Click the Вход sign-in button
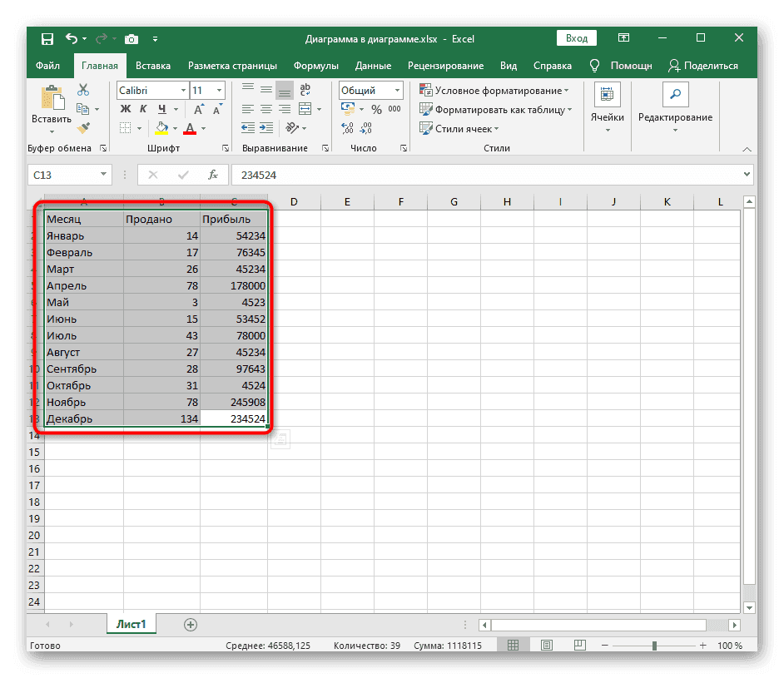This screenshot has height=678, width=784. [577, 38]
